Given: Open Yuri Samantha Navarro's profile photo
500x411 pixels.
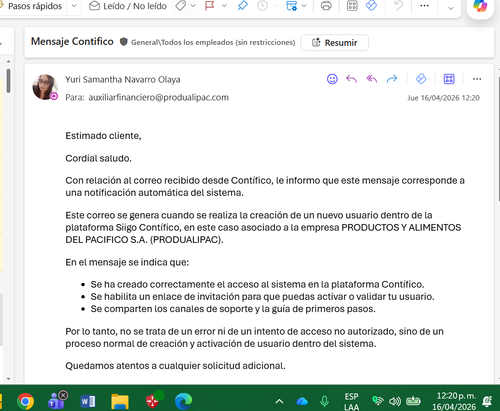Looking at the screenshot, I should (45, 87).
